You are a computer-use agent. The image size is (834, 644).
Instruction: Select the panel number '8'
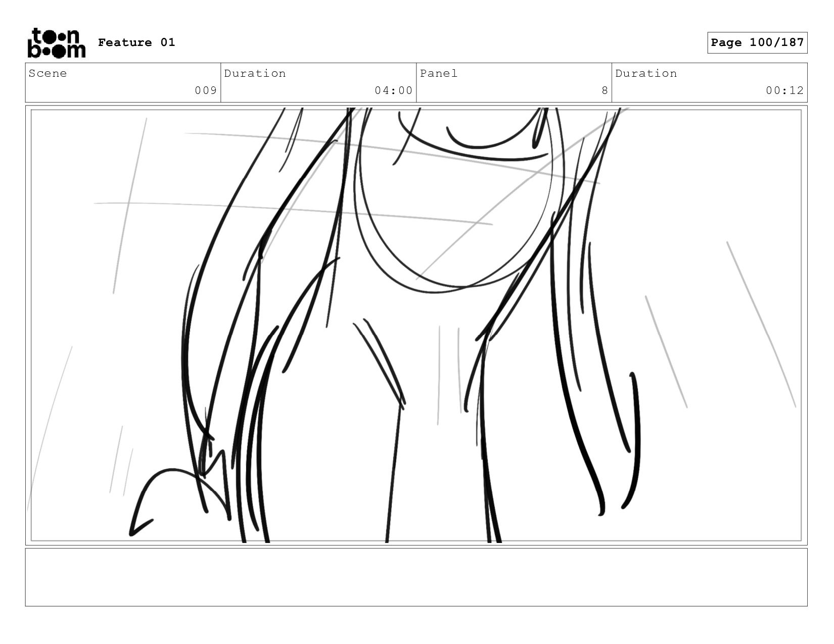click(605, 90)
